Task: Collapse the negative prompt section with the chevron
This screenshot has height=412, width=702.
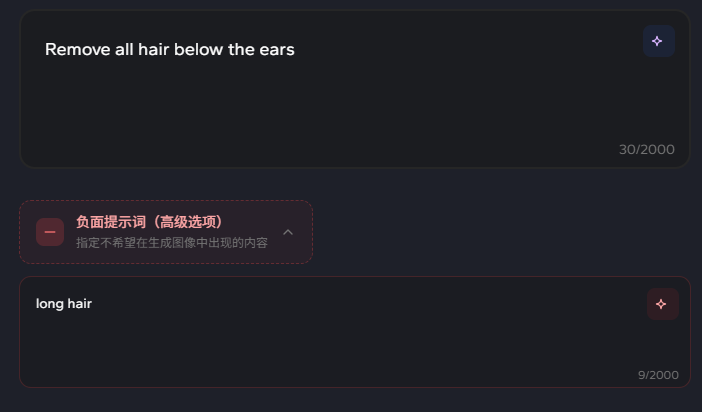Action: tap(288, 232)
